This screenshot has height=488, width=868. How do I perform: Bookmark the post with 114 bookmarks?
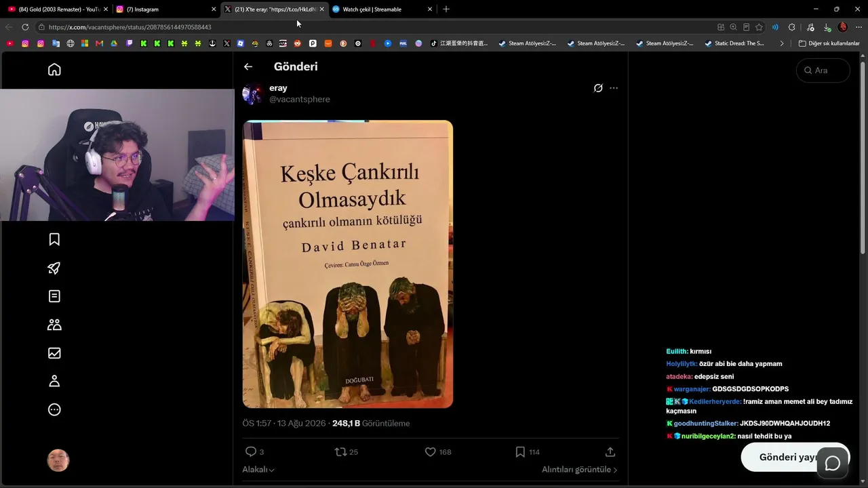520,451
